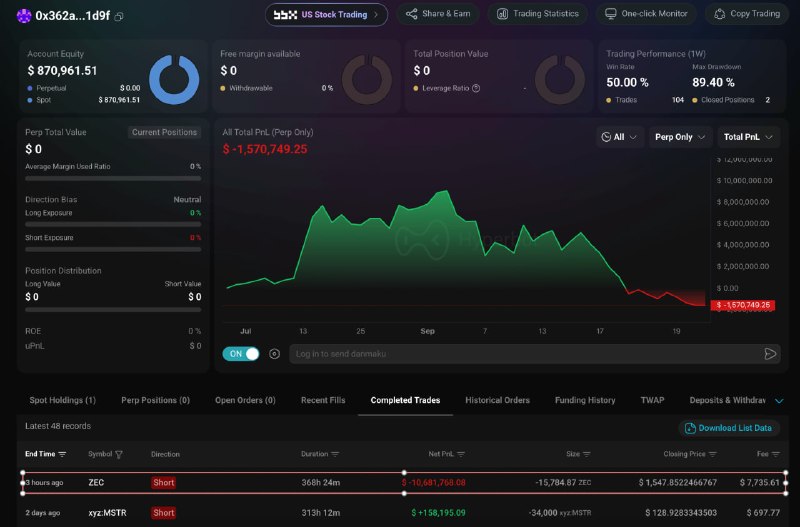Filter by Symbol using the funnel icon

[x=119, y=454]
